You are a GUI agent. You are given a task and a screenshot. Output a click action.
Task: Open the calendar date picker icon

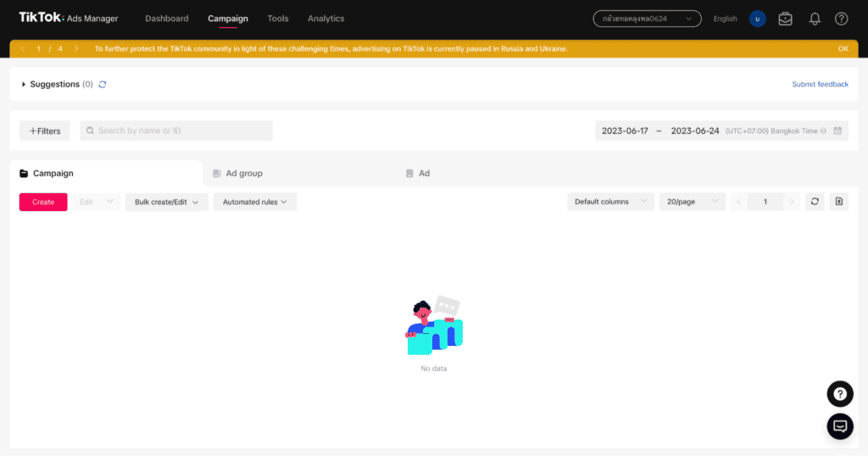[x=837, y=131]
